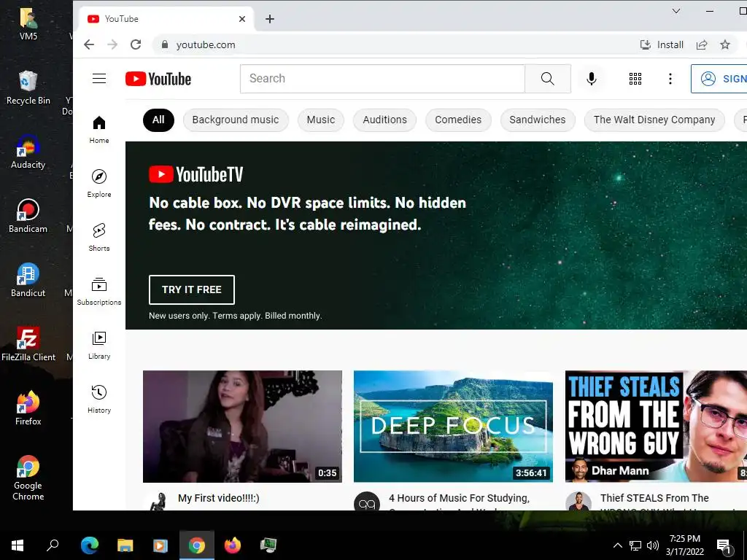Click in the YouTube search field
The height and width of the screenshot is (560, 747).
pos(382,79)
